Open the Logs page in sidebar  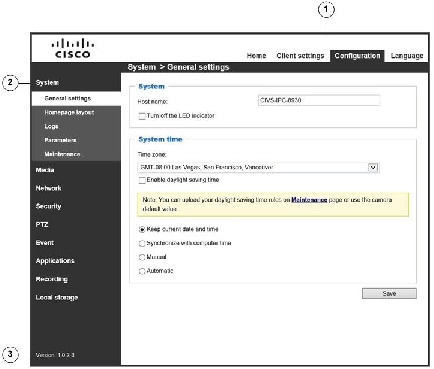(51, 127)
